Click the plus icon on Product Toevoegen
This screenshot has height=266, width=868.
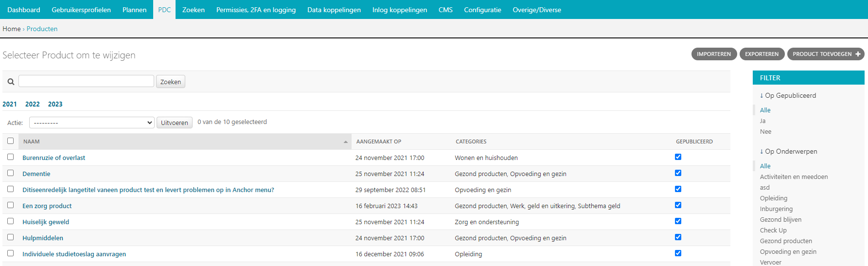point(858,54)
